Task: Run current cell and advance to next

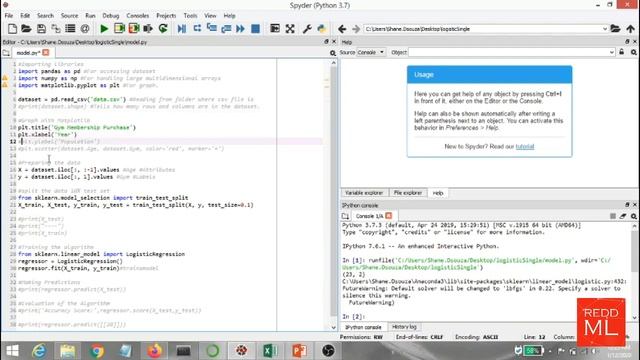Action: click(134, 29)
